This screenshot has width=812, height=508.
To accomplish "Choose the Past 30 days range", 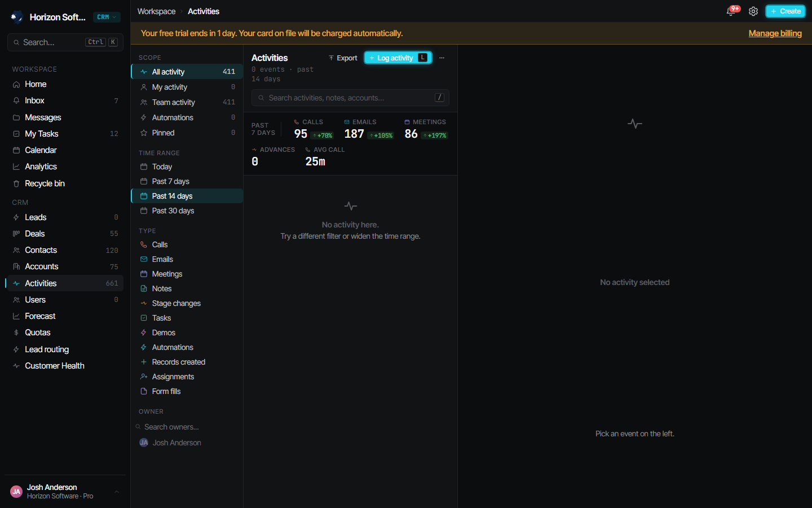I will pos(187,211).
